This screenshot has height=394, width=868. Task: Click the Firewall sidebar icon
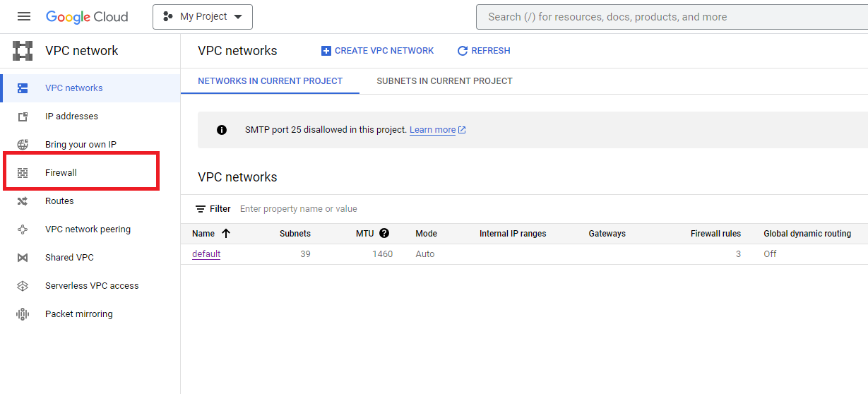[x=23, y=173]
